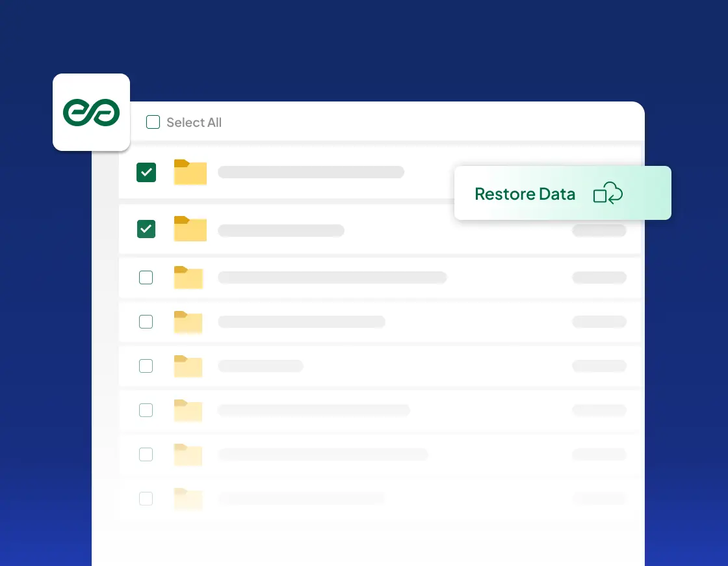Click the green infinity logo icon

click(91, 113)
